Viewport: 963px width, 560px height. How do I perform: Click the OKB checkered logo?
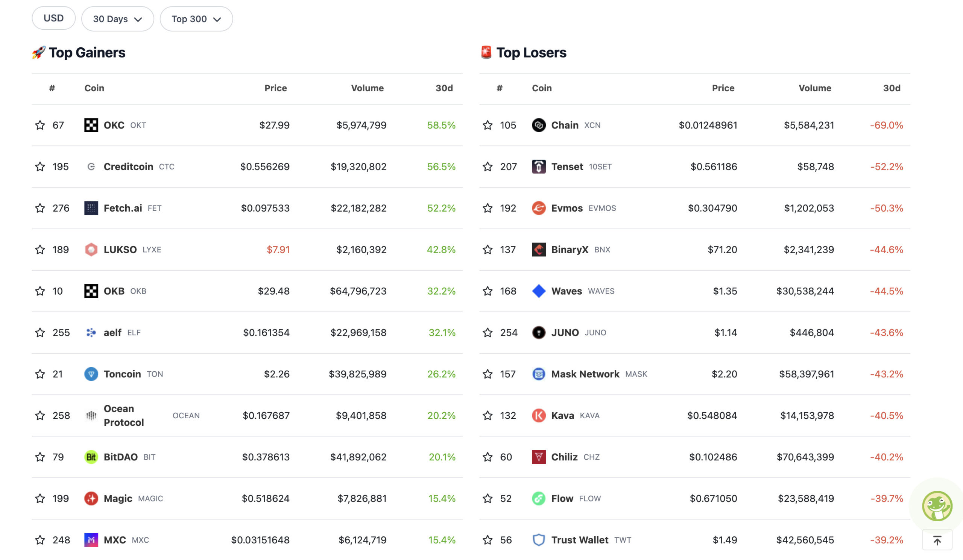point(91,291)
